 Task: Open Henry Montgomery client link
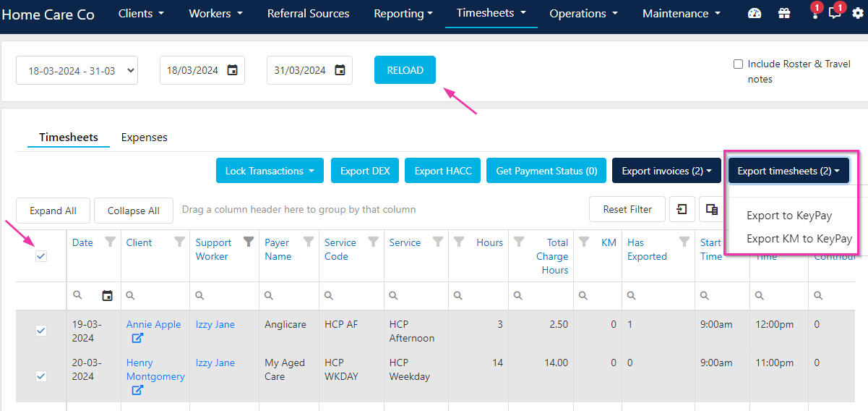(x=155, y=369)
